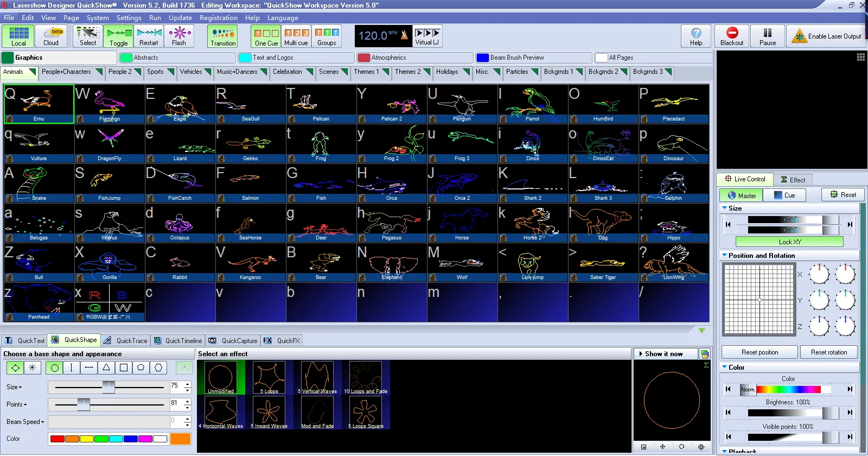Enable Laser Output toggle

pyautogui.click(x=826, y=36)
